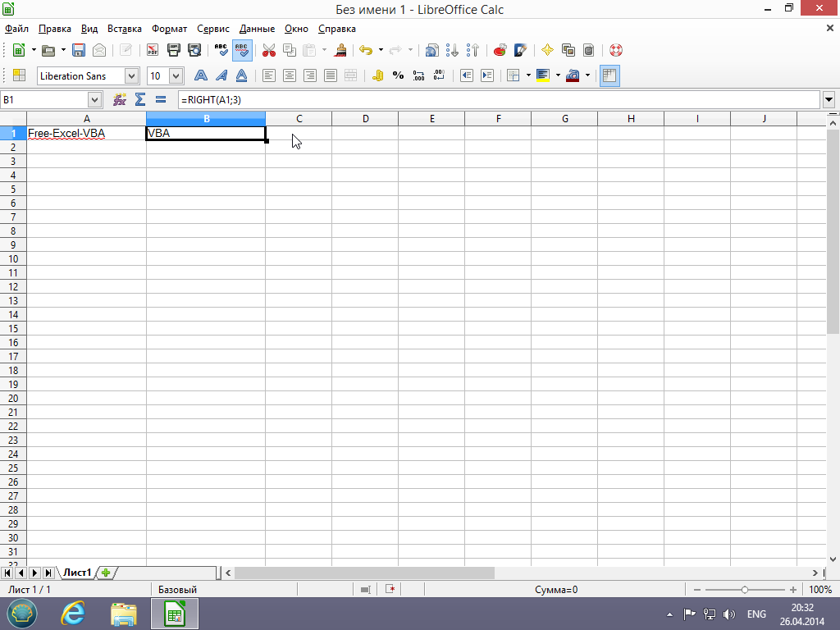Screen dimensions: 840x630
Task: Add a new sheet with the plus button
Action: 105,573
